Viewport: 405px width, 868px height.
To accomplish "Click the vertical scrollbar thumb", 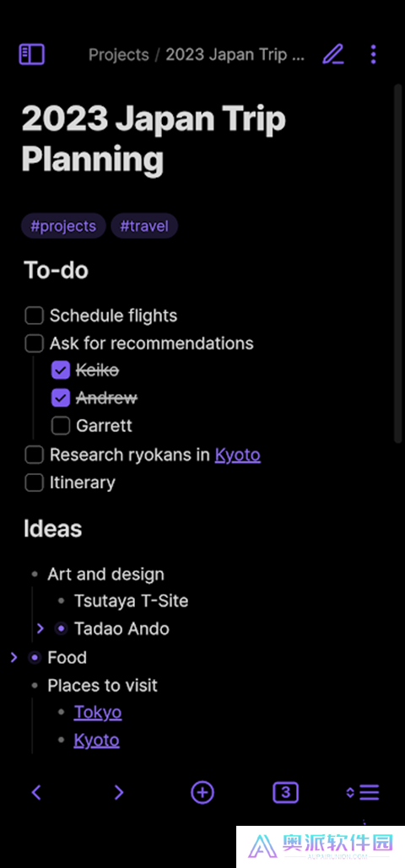I will (x=397, y=263).
